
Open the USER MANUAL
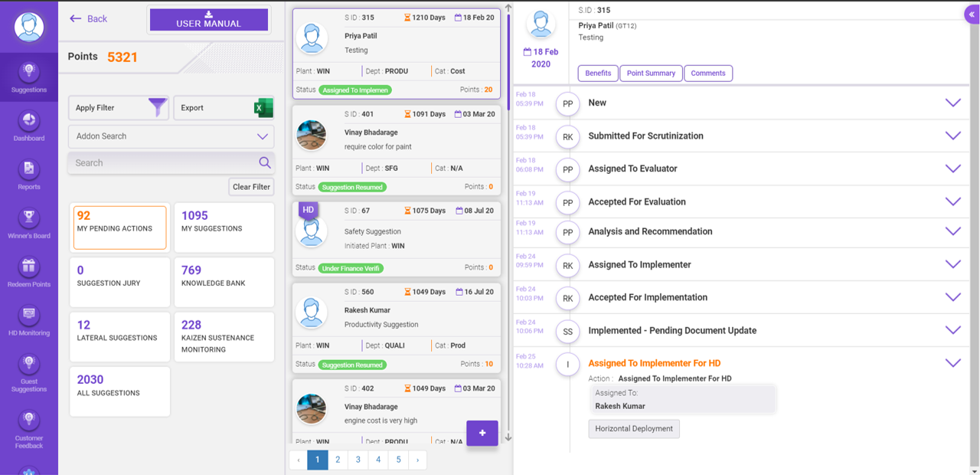pos(208,18)
